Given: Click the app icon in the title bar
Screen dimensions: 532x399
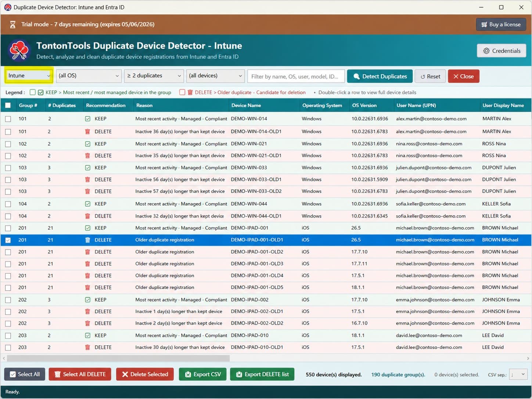Looking at the screenshot, I should click(x=8, y=7).
